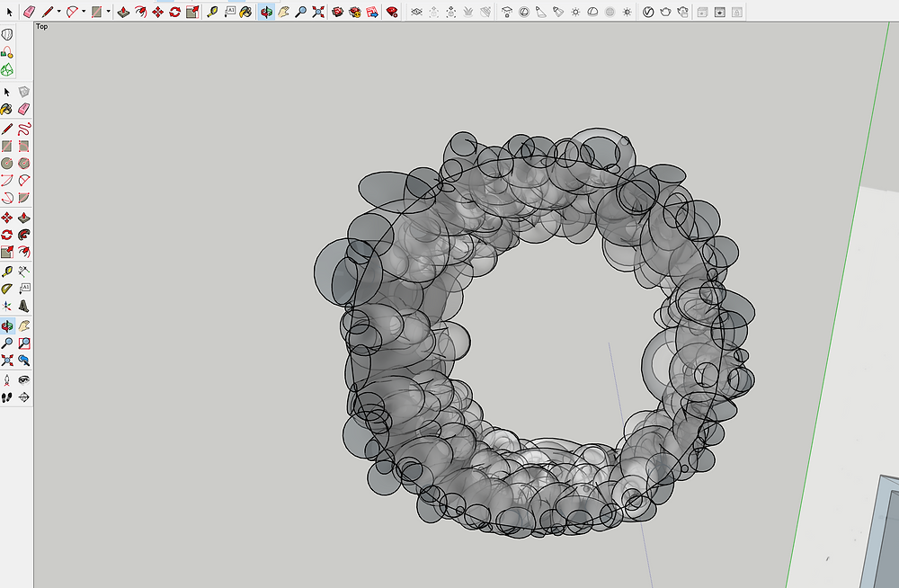Select the Position Camera tool

[x=7, y=379]
